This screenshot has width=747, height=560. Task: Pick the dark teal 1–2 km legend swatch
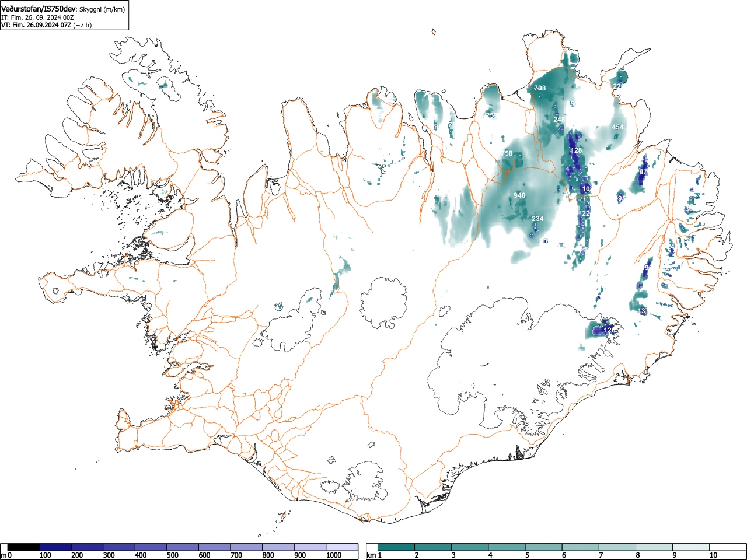[x=397, y=547]
